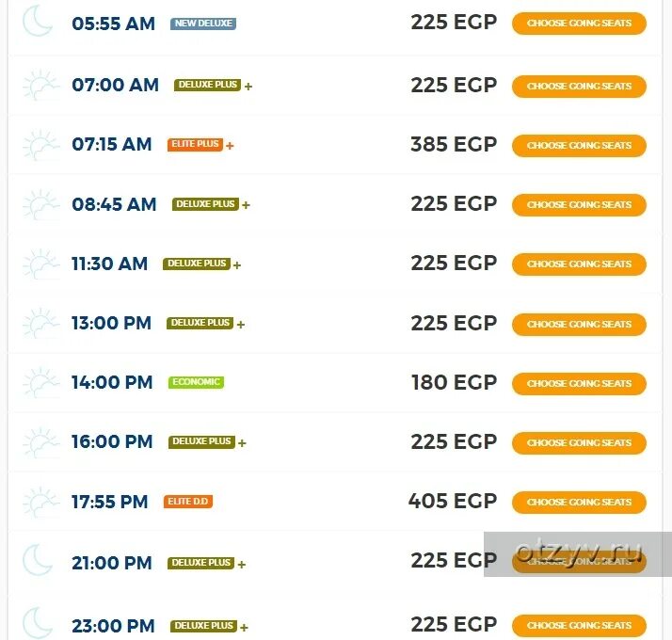Click the sun-cloud icon beside 07:00 AM
This screenshot has width=672, height=640.
[40, 85]
